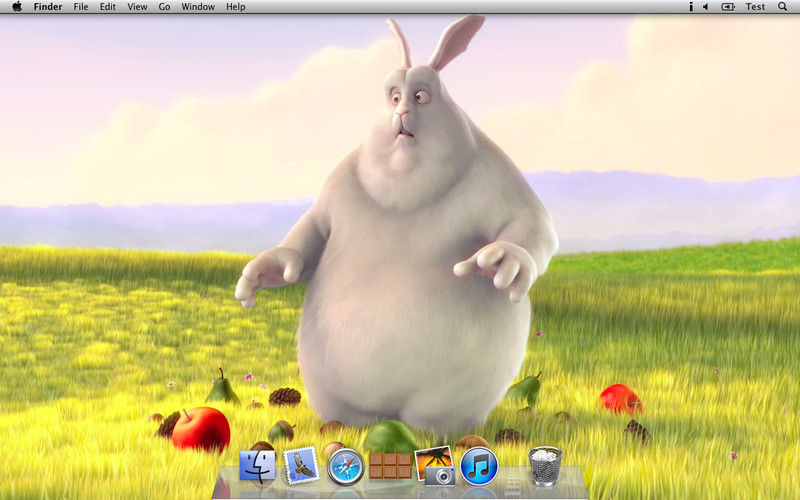Image resolution: width=800 pixels, height=500 pixels.
Task: Open the Go menu
Action: (x=164, y=7)
